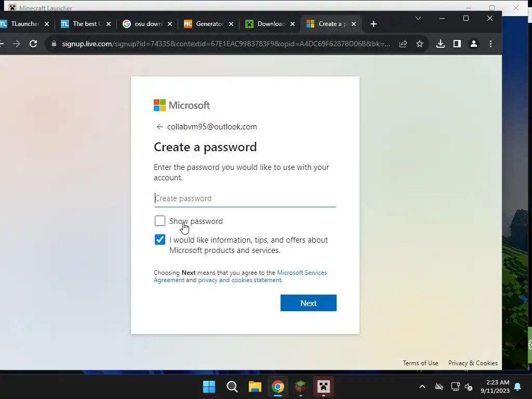Screen dimensions: 532x399
Task: View site security info via the lock icon
Action: (x=54, y=44)
